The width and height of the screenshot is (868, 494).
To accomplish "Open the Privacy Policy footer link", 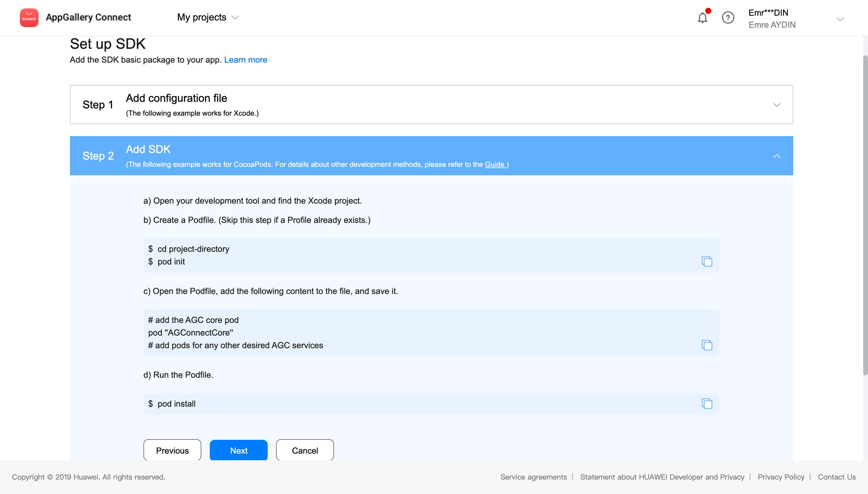I will tap(781, 477).
